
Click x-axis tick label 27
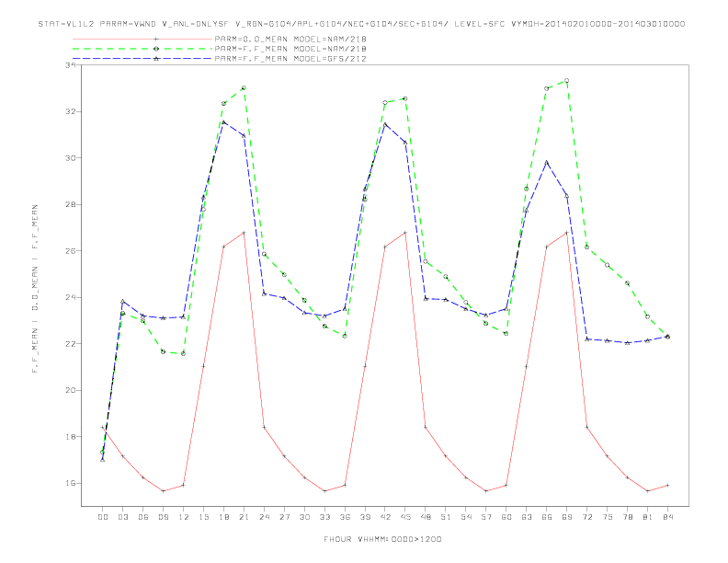tap(284, 517)
